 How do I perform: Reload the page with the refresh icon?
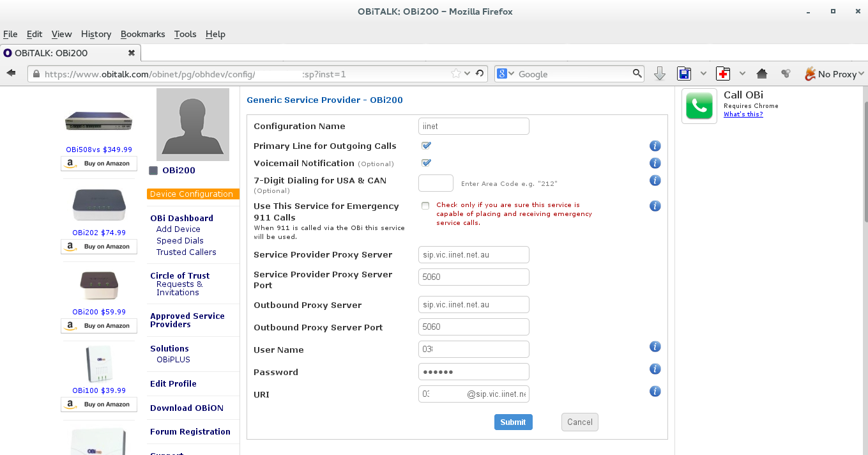pos(480,74)
